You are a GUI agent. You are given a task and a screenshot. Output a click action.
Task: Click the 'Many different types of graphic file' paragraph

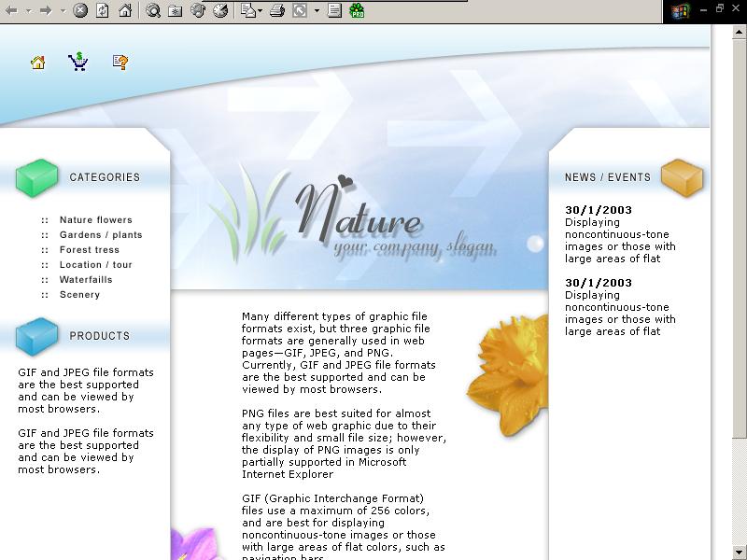pyautogui.click(x=339, y=353)
